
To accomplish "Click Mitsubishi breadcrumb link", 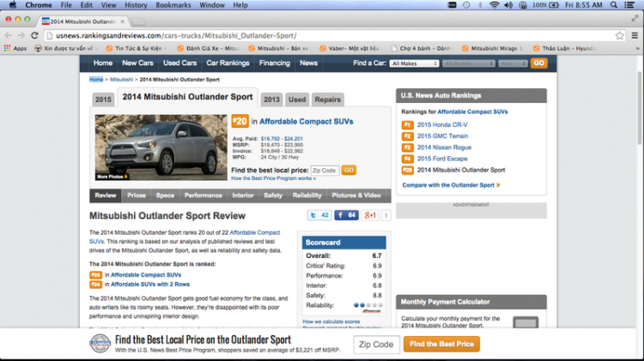I will pyautogui.click(x=122, y=80).
